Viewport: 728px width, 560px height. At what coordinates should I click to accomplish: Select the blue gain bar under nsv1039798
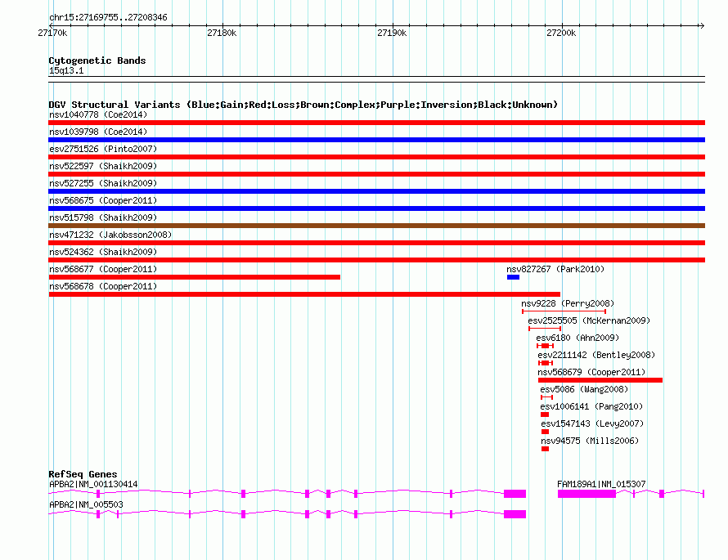(x=376, y=140)
